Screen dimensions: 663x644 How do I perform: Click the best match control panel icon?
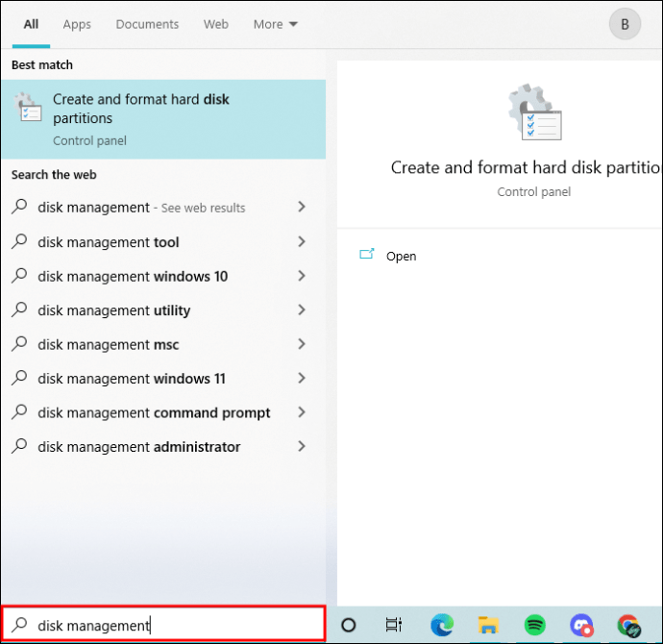coord(28,107)
